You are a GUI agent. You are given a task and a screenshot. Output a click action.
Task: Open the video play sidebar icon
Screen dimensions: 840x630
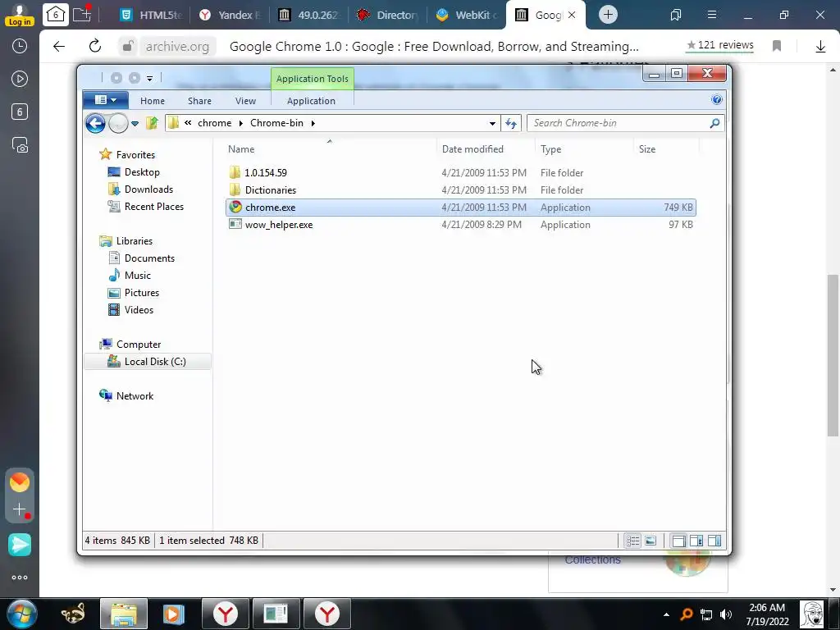pyautogui.click(x=20, y=80)
